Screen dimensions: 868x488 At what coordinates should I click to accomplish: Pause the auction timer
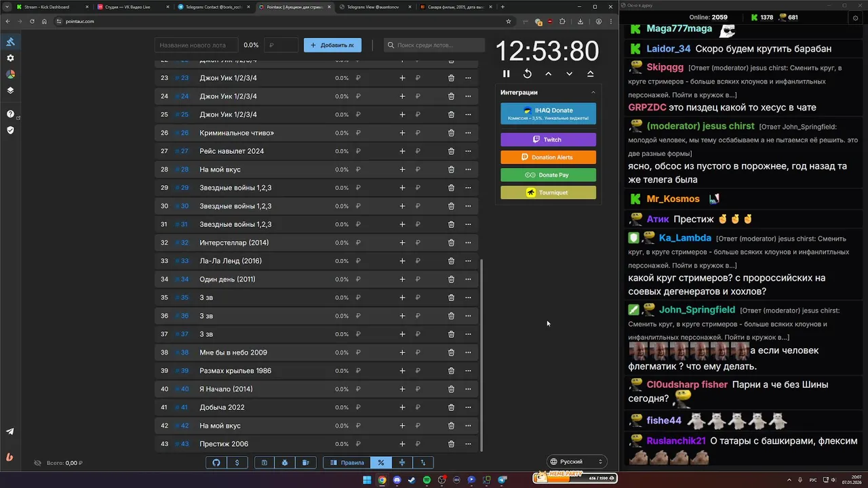(506, 74)
